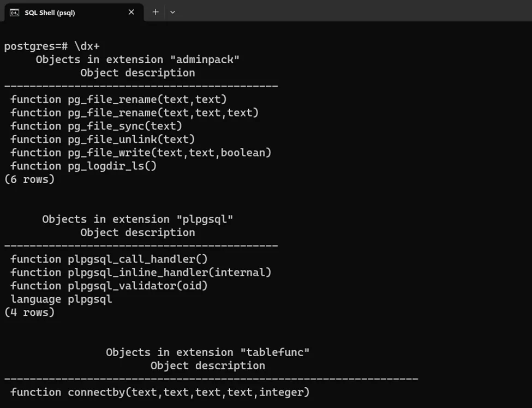
Task: Click the plpgsql_inline_handler(internal) line
Action: pos(141,272)
